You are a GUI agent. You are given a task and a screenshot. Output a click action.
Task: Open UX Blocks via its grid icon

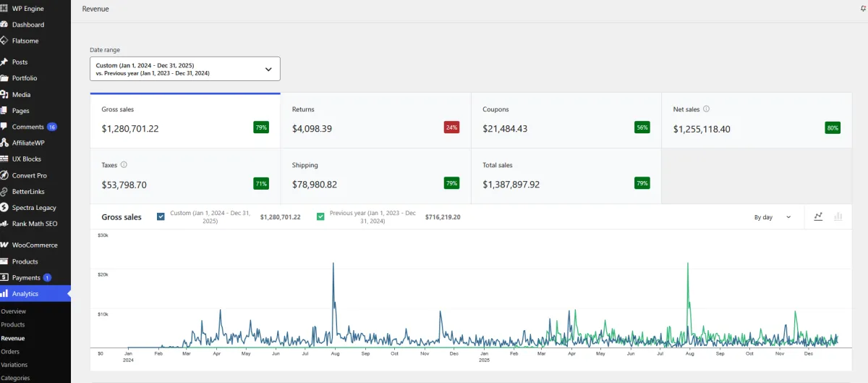click(4, 159)
